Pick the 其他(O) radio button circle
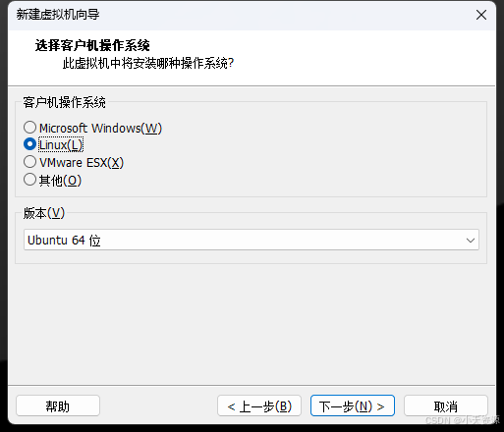 pyautogui.click(x=29, y=180)
